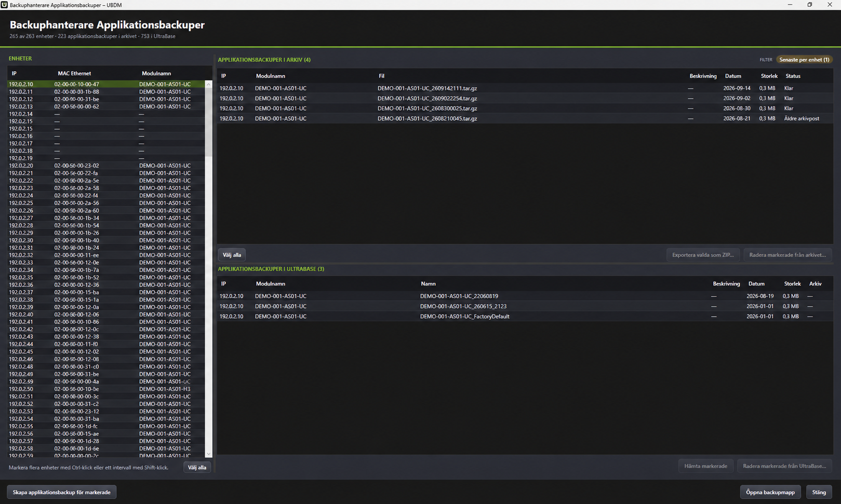Image resolution: width=841 pixels, height=504 pixels.
Task: Click the 'Arkiv' column header in UltraBase table
Action: tap(815, 284)
